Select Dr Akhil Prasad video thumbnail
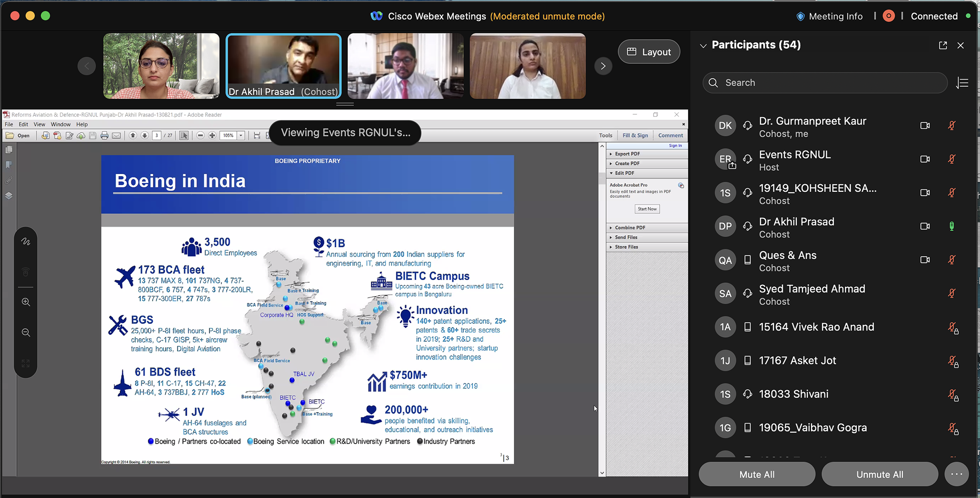This screenshot has height=498, width=980. [283, 66]
